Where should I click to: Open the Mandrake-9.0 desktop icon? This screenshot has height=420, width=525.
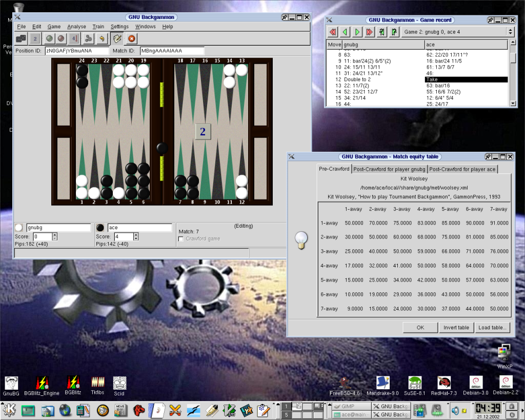pyautogui.click(x=382, y=386)
